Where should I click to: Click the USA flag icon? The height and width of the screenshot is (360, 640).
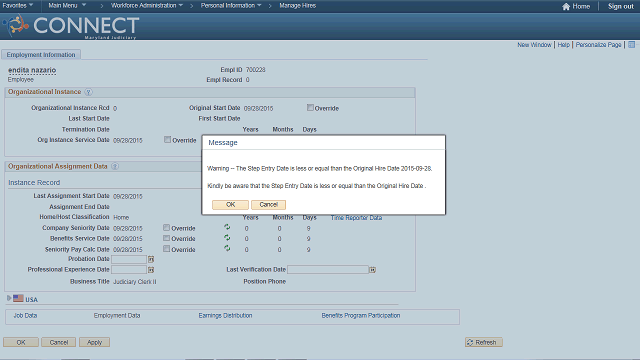pyautogui.click(x=18, y=298)
